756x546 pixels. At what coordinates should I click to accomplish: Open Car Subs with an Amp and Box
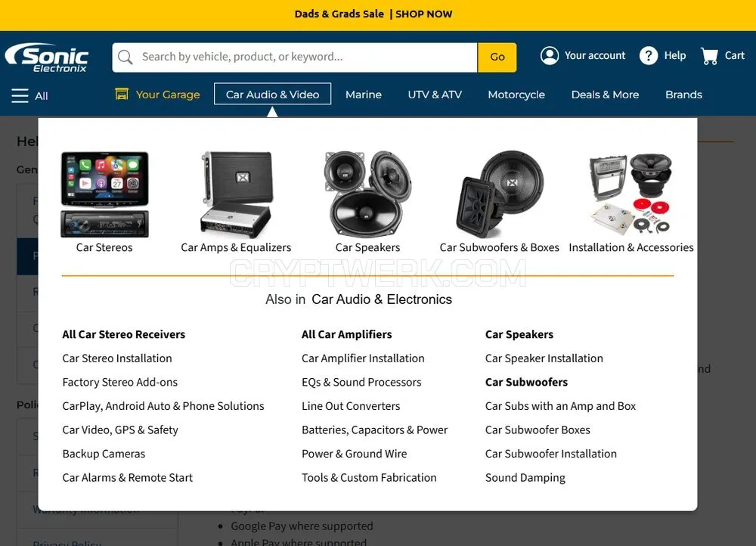561,406
